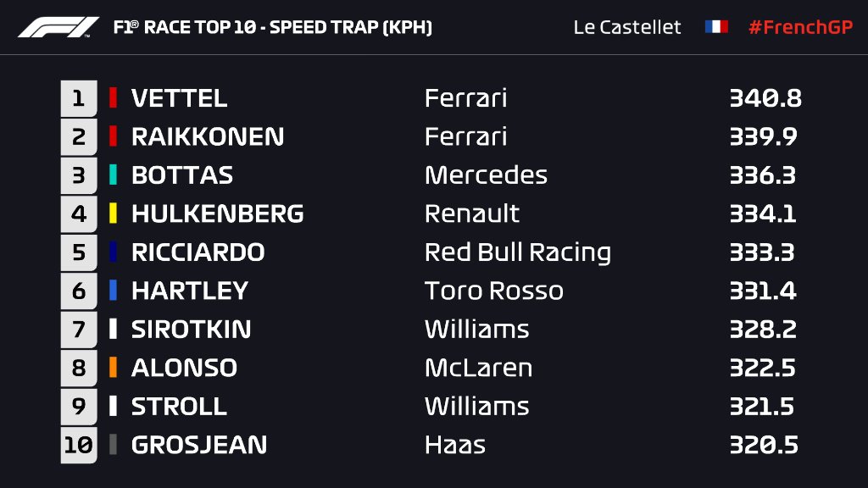Select driver name RAIKKONEN
This screenshot has width=868, height=488.
(208, 136)
